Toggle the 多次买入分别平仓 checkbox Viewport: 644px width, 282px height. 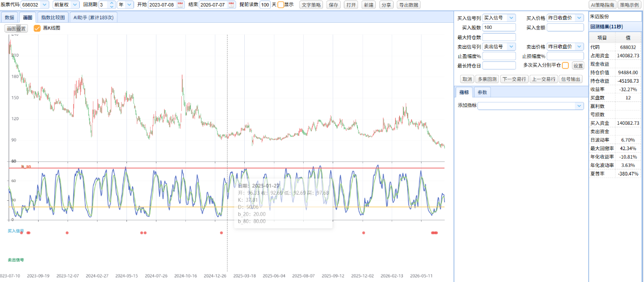coord(565,65)
